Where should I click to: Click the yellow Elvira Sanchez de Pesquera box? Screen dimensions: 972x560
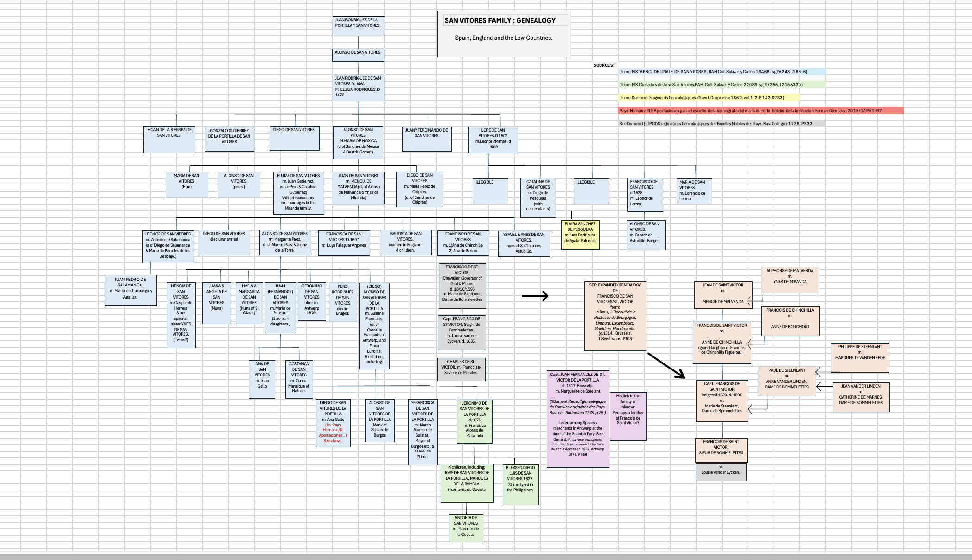click(x=580, y=235)
